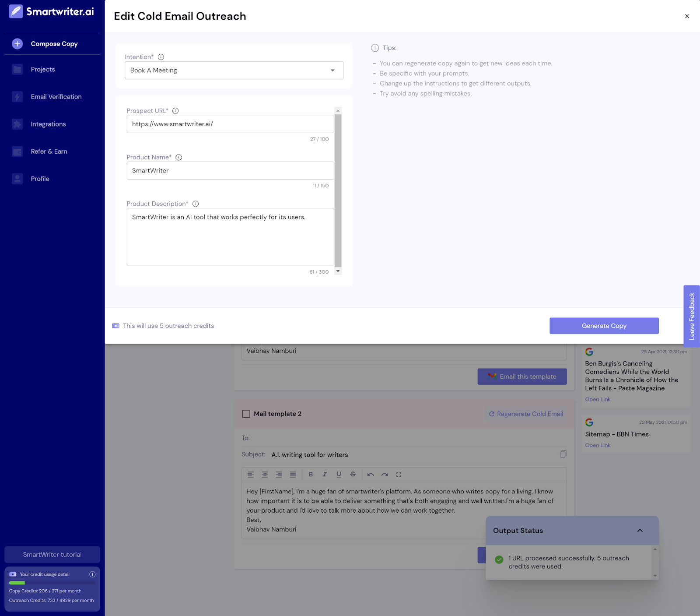Viewport: 700px width, 616px height.
Task: Open the Intention dropdown
Action: click(x=234, y=70)
